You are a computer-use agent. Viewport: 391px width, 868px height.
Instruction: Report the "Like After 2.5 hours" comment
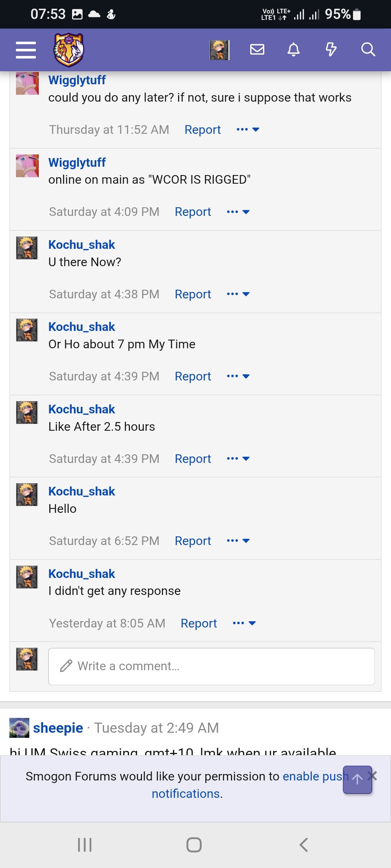coord(193,459)
